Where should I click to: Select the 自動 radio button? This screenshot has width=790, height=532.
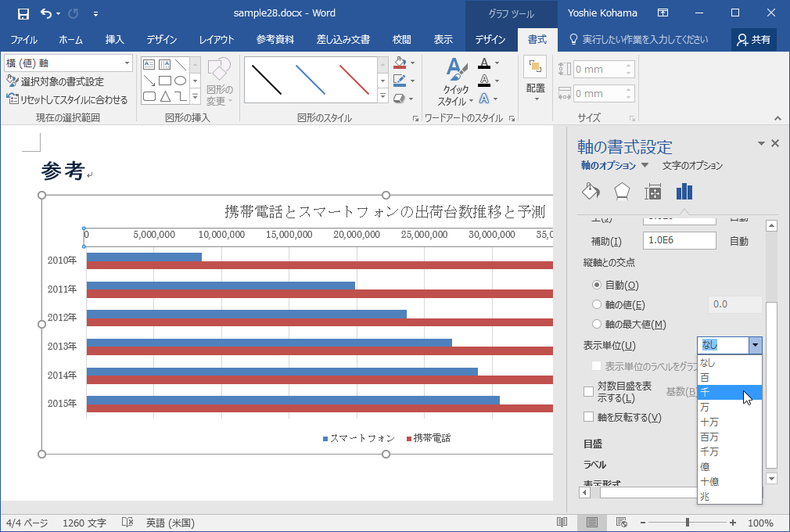[x=598, y=286]
